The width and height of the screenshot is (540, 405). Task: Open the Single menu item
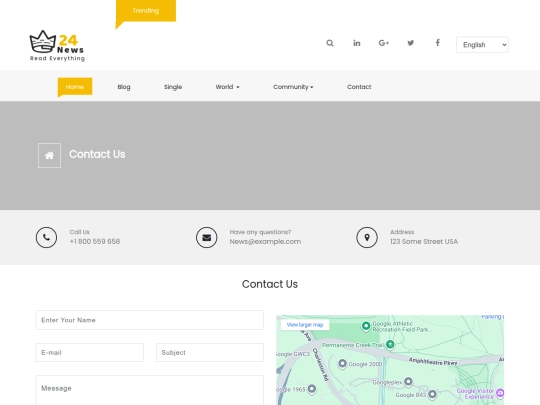pos(173,87)
